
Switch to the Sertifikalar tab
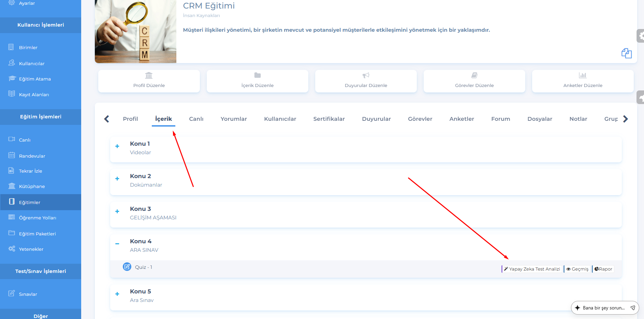(x=329, y=119)
